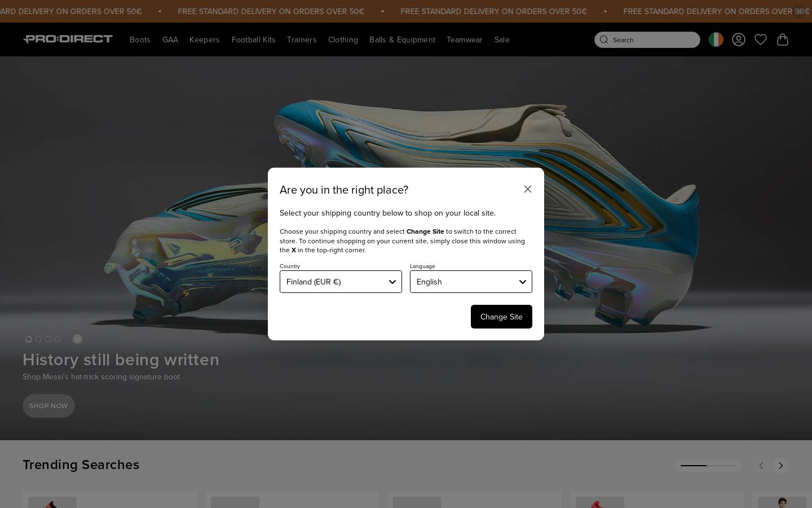812x508 pixels.
Task: Click the SHOP NOW button
Action: coord(48,406)
